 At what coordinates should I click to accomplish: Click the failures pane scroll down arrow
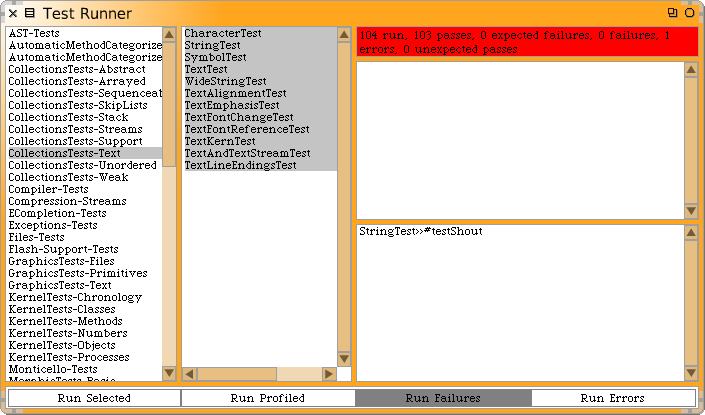690,210
